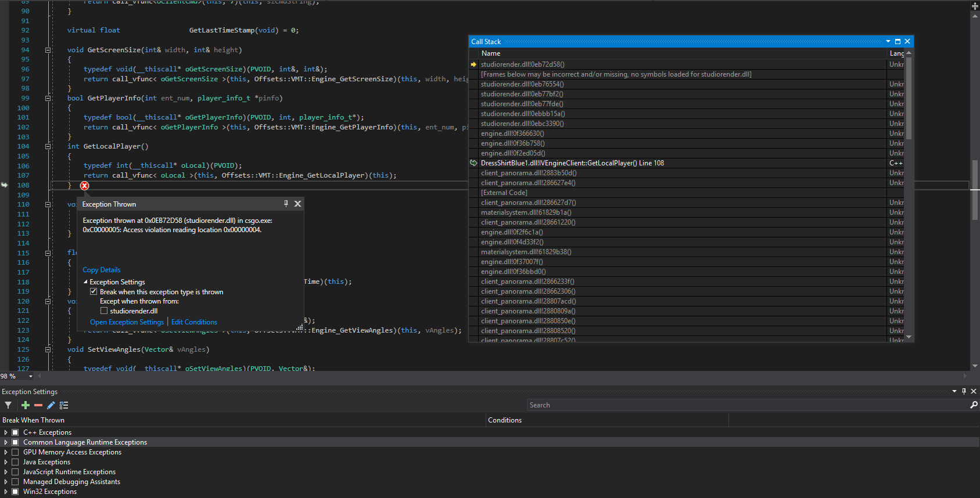Click the Copy Details link
This screenshot has height=498, width=980.
coord(102,270)
